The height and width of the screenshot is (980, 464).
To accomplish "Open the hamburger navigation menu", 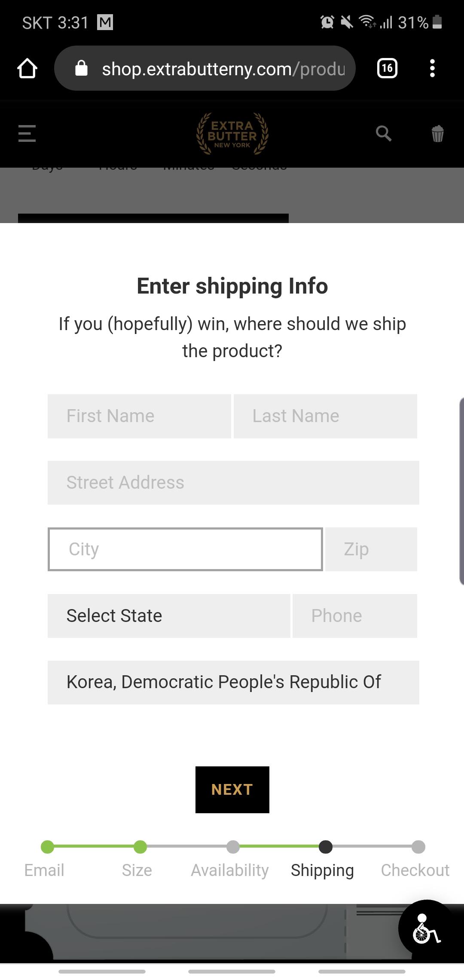I will point(27,133).
